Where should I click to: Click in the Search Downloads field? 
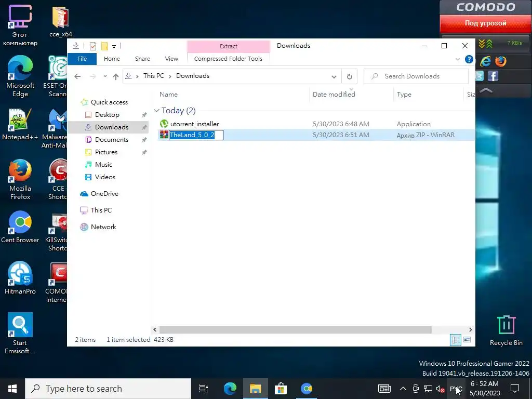[416, 76]
